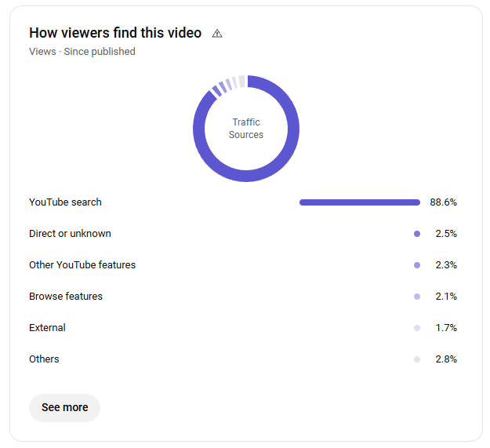Click the Views · Since published subtitle
Image resolution: width=490 pixels, height=448 pixels.
coord(82,51)
